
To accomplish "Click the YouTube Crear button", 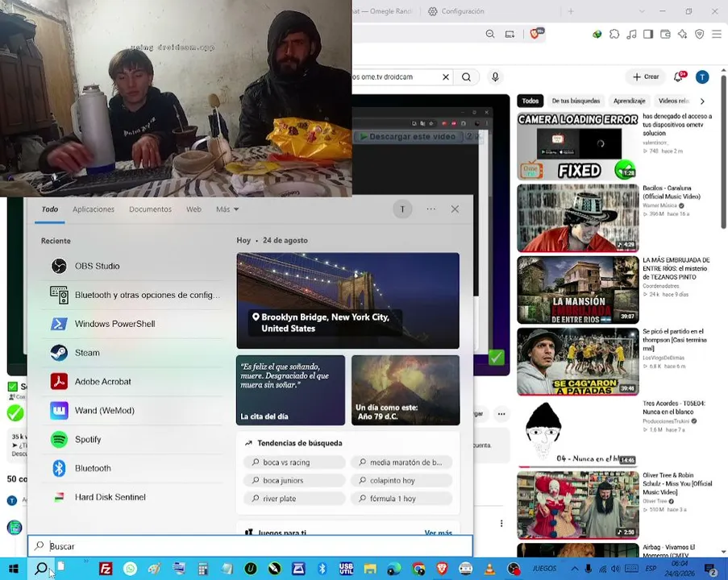I will click(x=646, y=77).
